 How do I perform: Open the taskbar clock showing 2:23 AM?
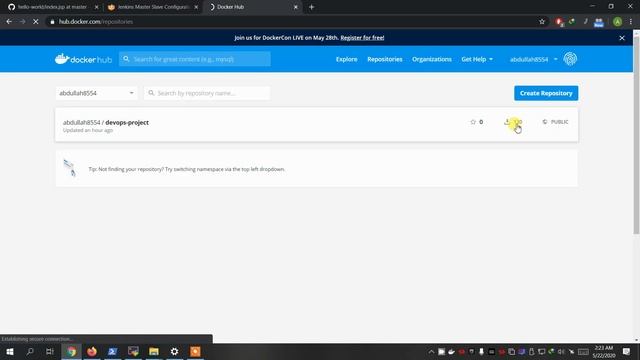[604, 351]
